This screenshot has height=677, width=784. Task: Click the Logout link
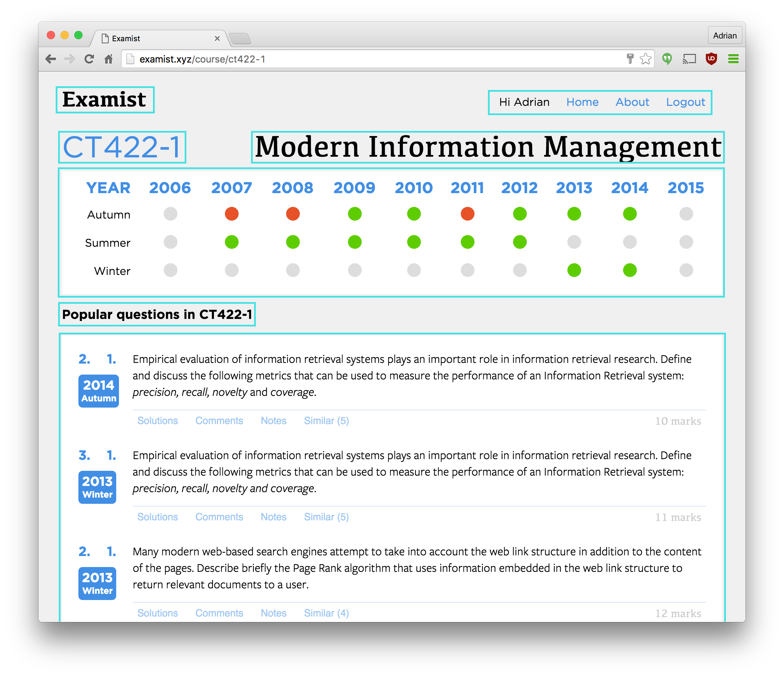[685, 102]
